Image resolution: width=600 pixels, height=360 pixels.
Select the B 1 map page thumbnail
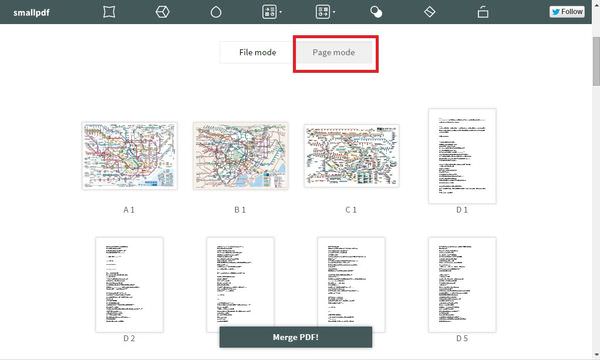coord(240,156)
